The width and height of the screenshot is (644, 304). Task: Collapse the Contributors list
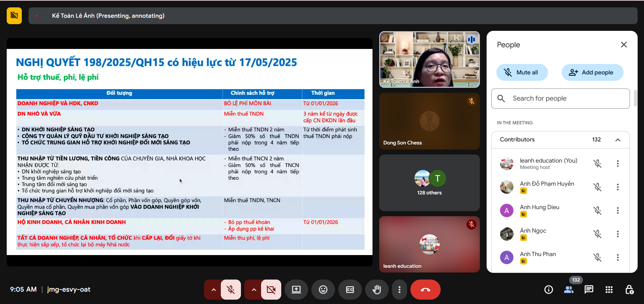[x=617, y=140]
